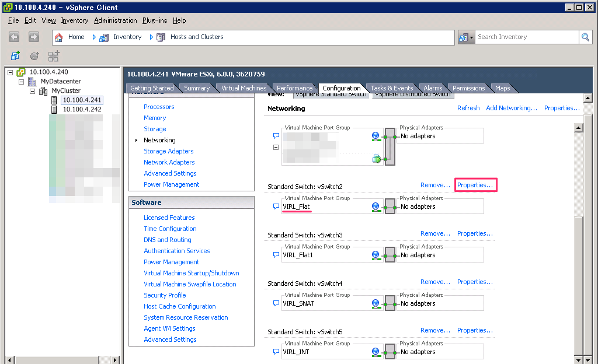
Task: Open the Inventory menu
Action: (74, 20)
